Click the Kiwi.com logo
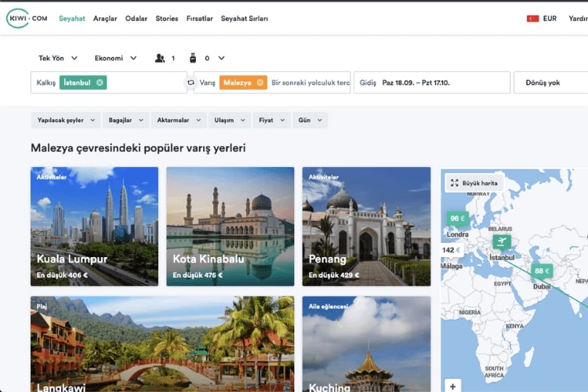This screenshot has width=588, height=392. (27, 18)
